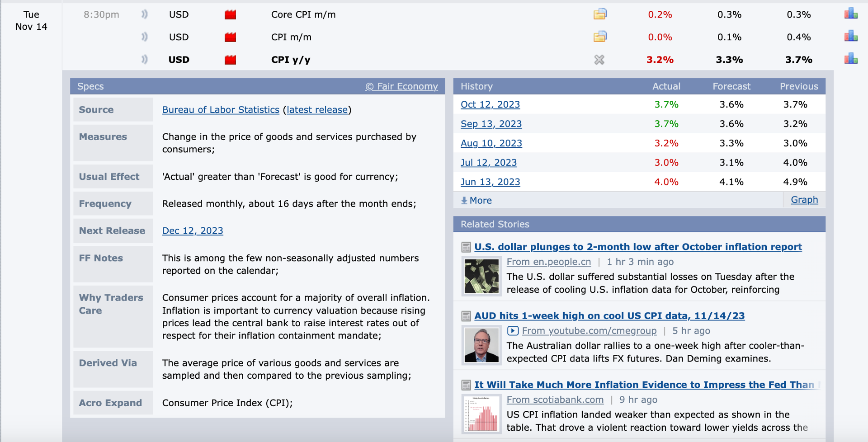Close the CPI y/y detail with X icon
This screenshot has width=868, height=442.
pos(599,59)
